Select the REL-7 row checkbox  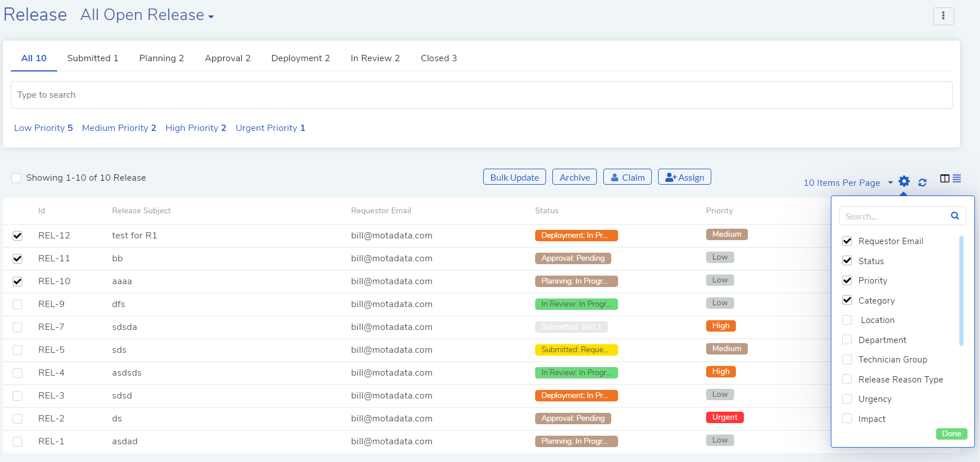pyautogui.click(x=18, y=327)
